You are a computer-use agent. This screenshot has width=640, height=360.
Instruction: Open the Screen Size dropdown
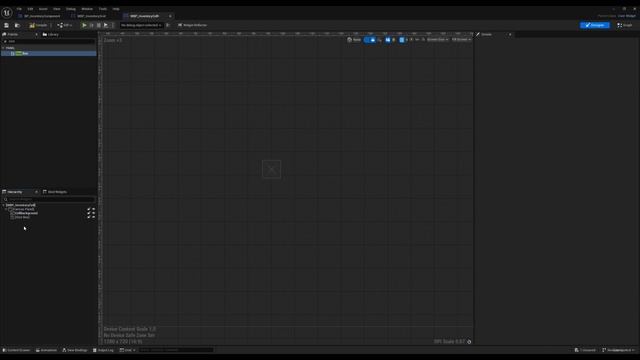click(x=438, y=40)
